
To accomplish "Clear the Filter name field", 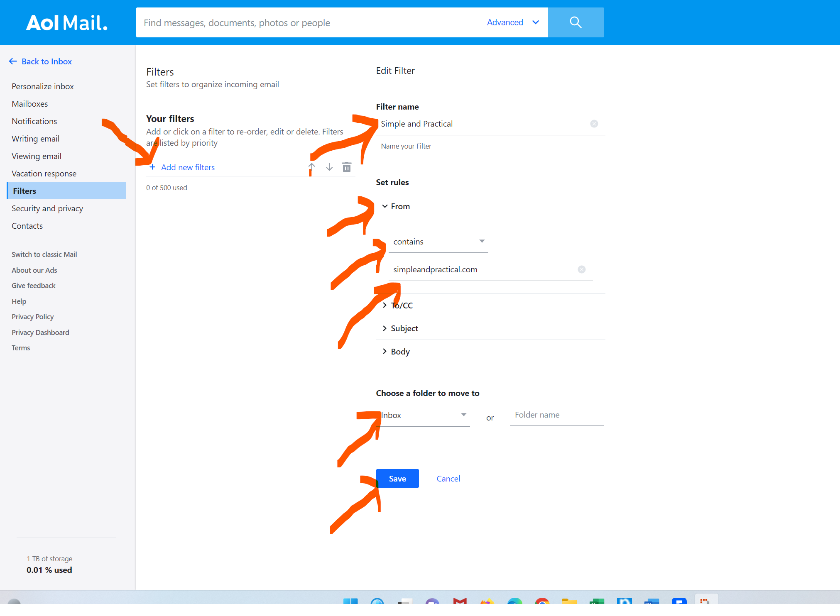I will tap(594, 124).
